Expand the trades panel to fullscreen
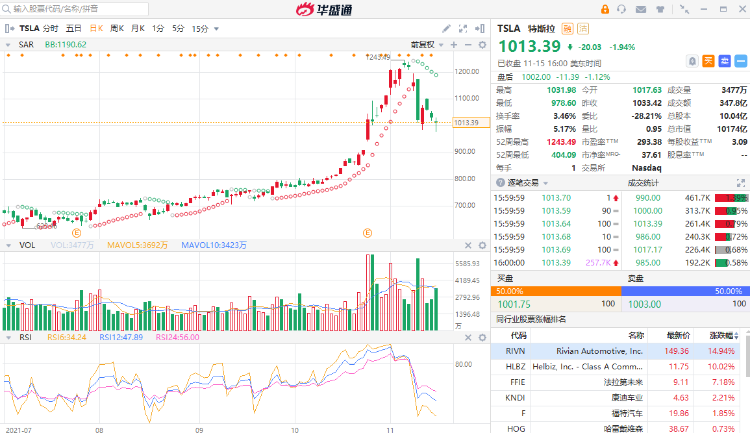 point(741,183)
